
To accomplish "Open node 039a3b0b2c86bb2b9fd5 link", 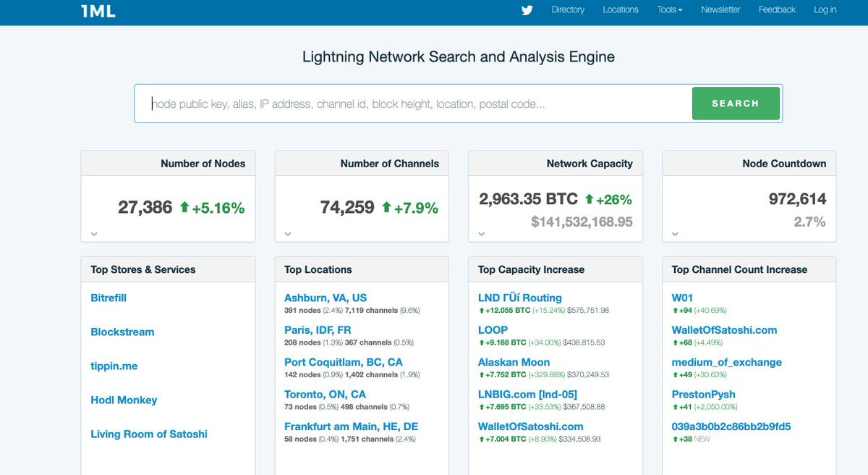I will (731, 426).
